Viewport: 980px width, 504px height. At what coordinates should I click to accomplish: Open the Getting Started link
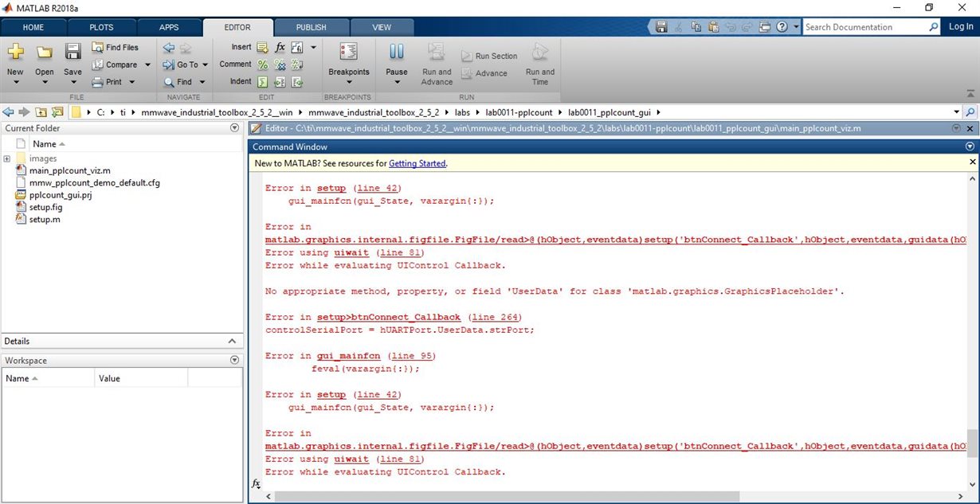tap(417, 163)
